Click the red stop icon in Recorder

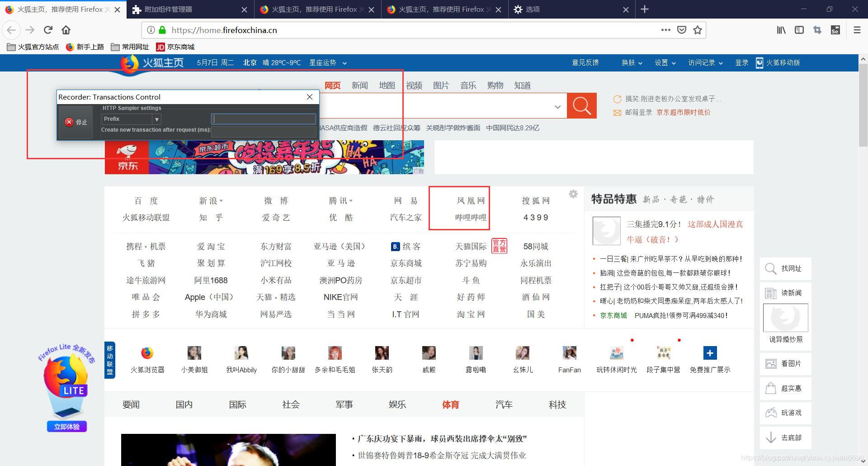click(69, 122)
